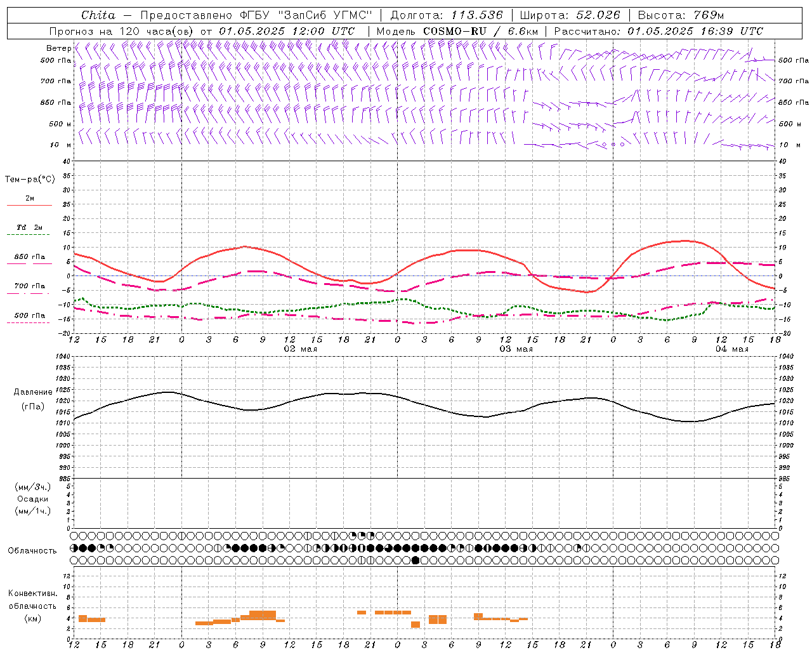The image size is (812, 650).
Task: Click the "04 мая" date label
Action: click(732, 349)
